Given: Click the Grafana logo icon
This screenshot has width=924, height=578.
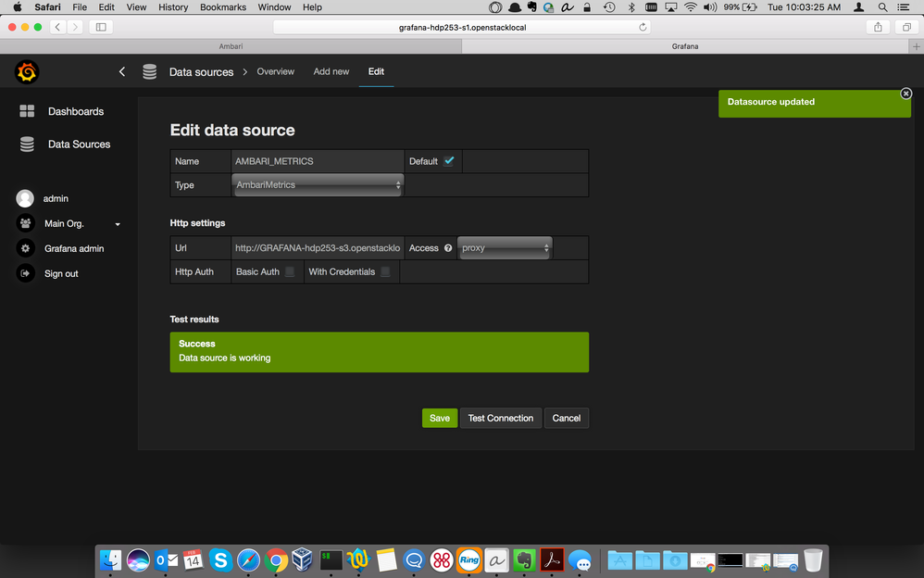Looking at the screenshot, I should click(x=26, y=70).
